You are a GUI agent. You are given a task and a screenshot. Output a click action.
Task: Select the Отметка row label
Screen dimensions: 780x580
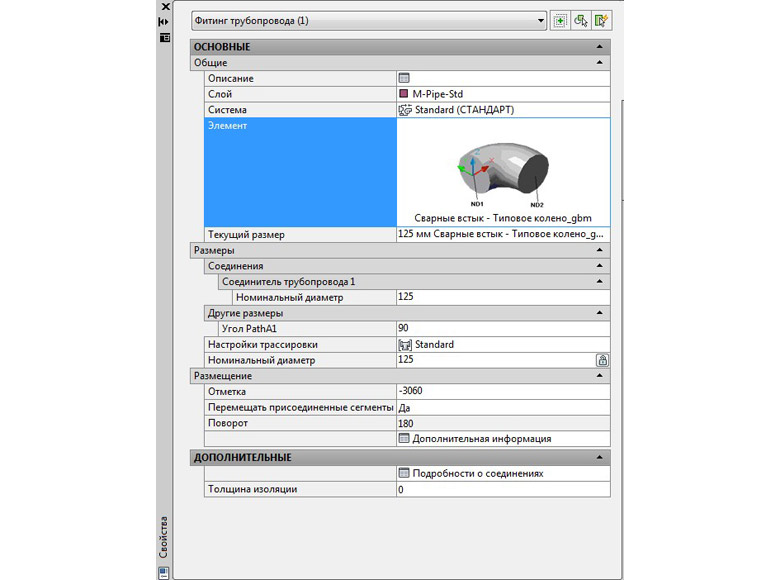[300, 391]
